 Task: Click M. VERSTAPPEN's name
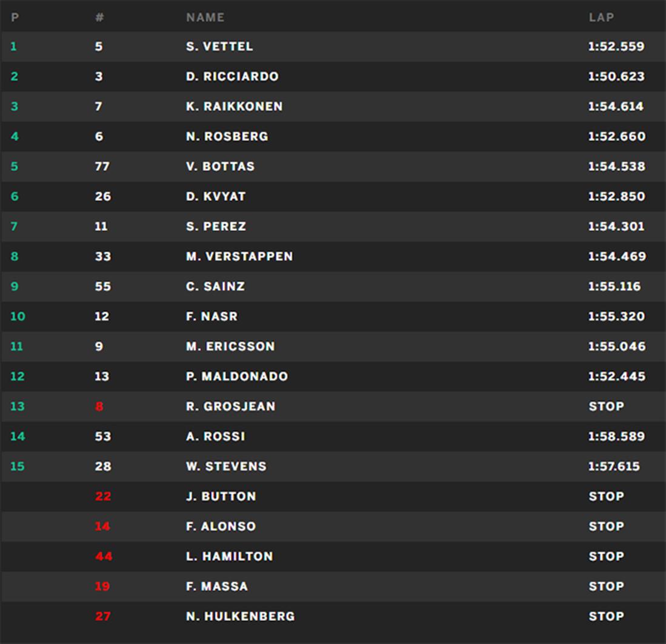tap(239, 256)
